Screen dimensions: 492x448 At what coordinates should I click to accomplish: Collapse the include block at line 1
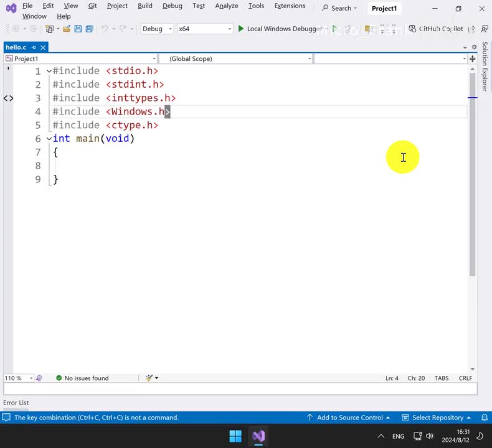49,71
